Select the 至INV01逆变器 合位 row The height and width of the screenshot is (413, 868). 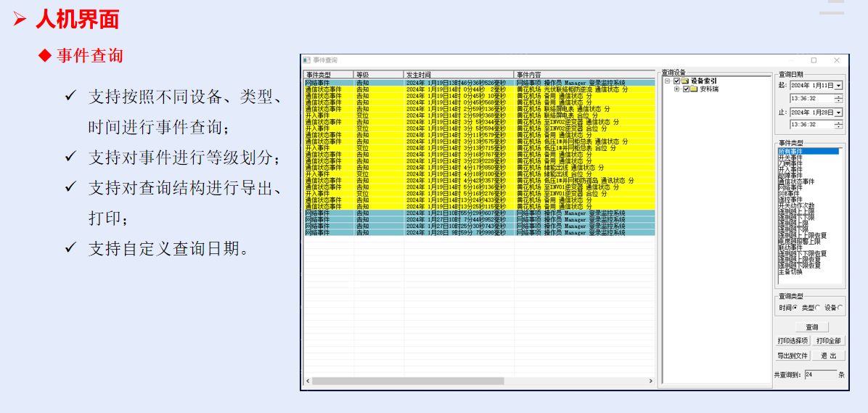tap(480, 194)
